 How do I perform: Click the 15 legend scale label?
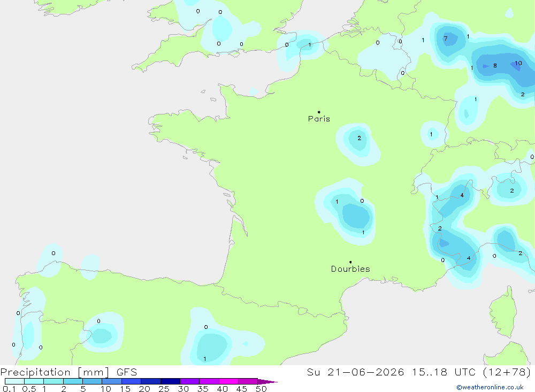point(125,389)
